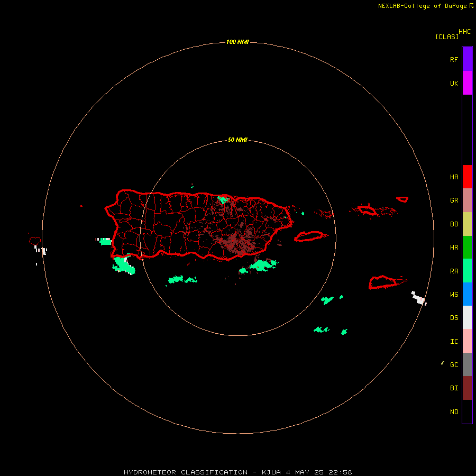The width and height of the screenshot is (476, 476).
Task: Click the GR legend label
Action: (454, 200)
